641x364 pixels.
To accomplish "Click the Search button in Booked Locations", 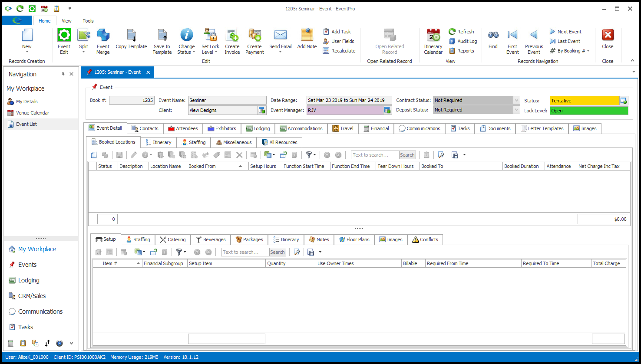I will [x=407, y=155].
